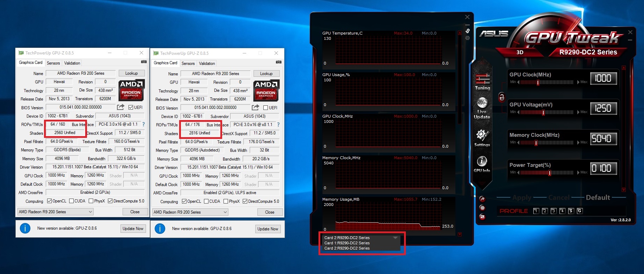Click Close in the 32 Bit GPU-Z window
Screen dimensions: 644x274
[x=270, y=212]
